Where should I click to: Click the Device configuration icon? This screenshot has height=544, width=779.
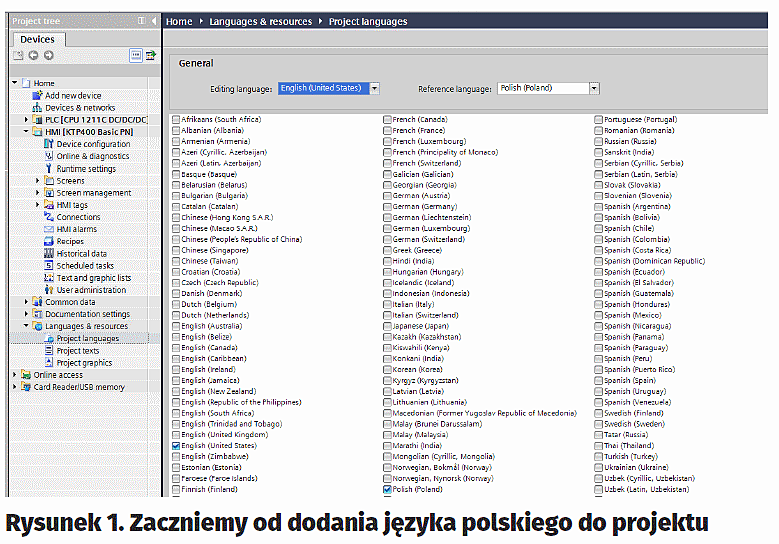pyautogui.click(x=49, y=144)
